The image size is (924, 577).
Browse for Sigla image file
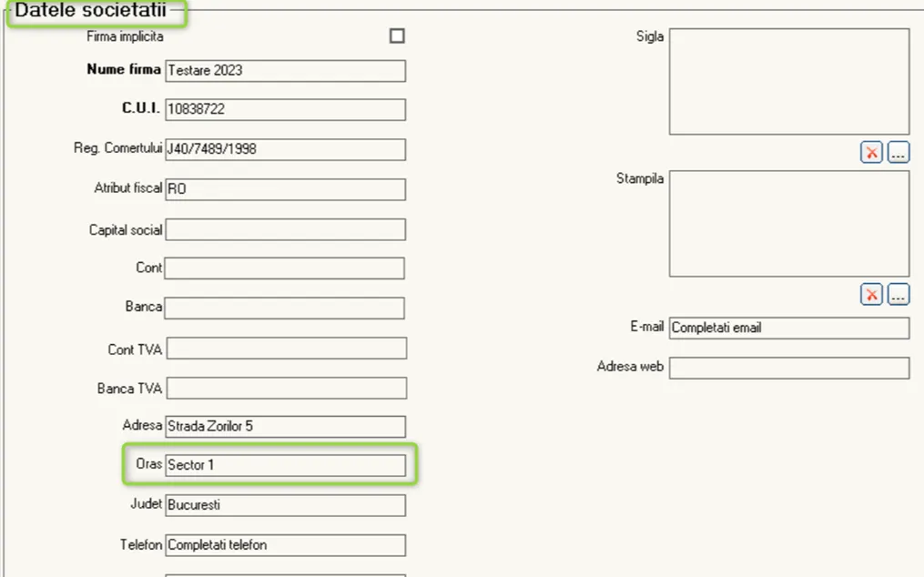899,152
